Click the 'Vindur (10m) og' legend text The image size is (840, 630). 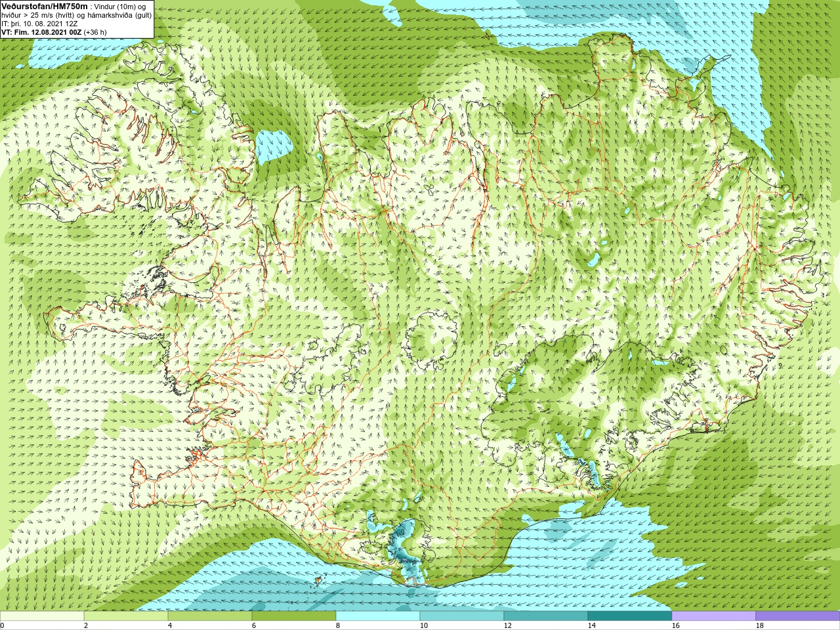pos(120,7)
